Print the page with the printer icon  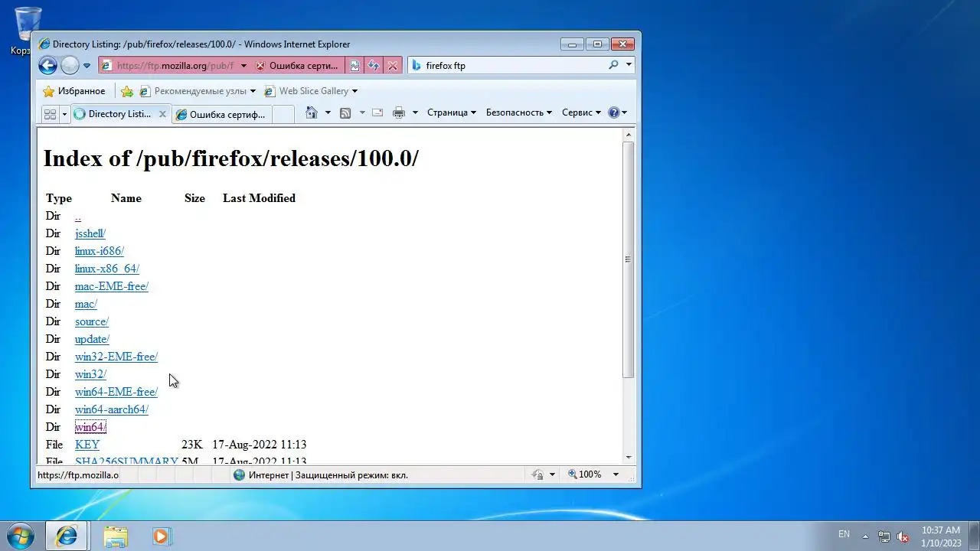[399, 112]
